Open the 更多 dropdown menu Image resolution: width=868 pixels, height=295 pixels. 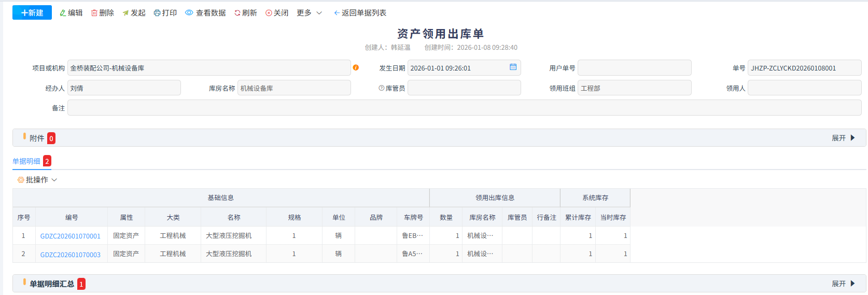309,13
